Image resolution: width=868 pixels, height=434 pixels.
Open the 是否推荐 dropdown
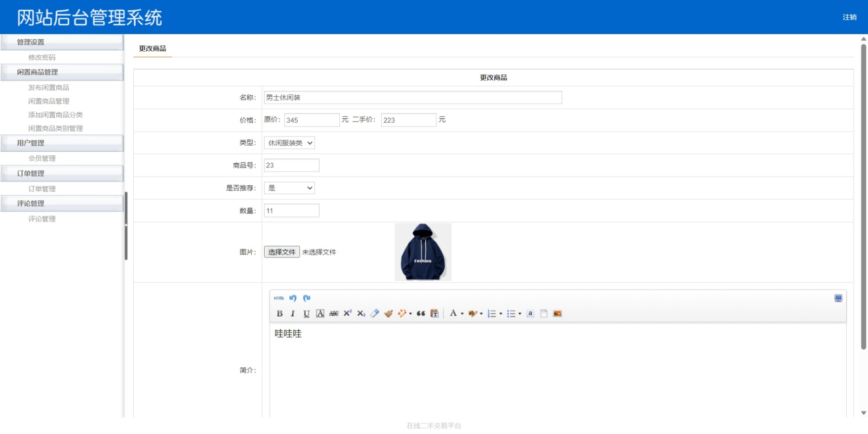coord(289,188)
